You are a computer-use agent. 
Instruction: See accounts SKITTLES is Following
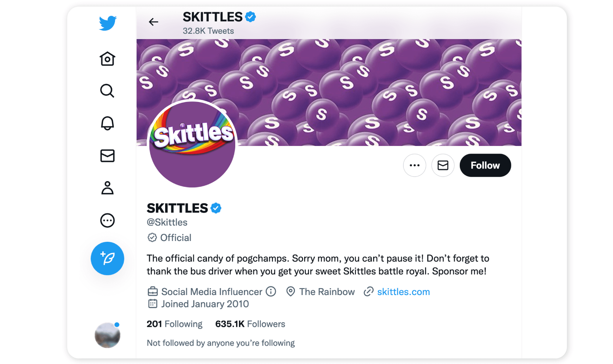tap(174, 324)
